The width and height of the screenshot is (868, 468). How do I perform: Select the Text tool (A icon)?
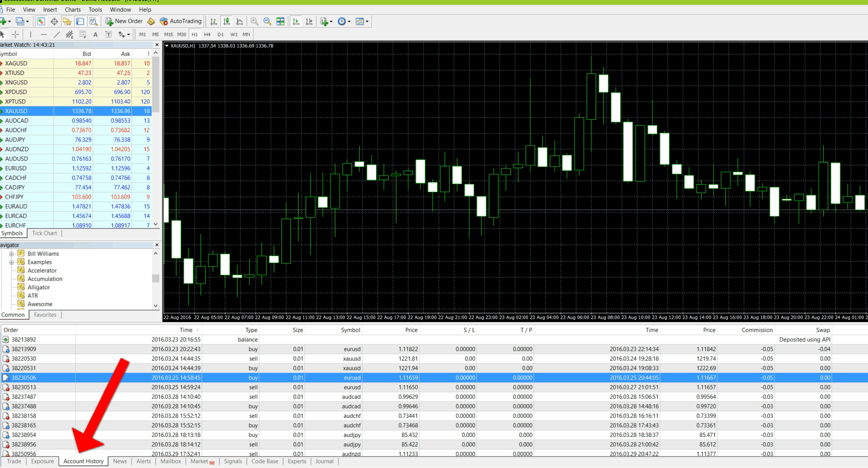click(95, 34)
